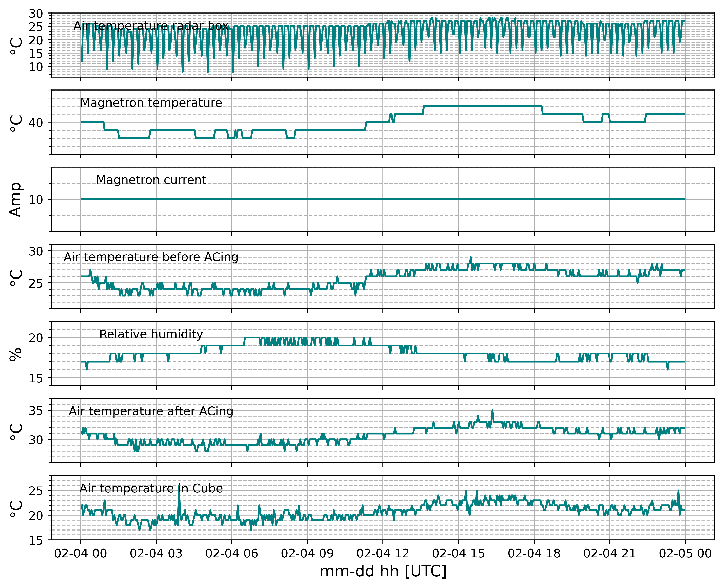Click the '02-04 12' x-axis tick label
723x588 pixels.
(383, 553)
